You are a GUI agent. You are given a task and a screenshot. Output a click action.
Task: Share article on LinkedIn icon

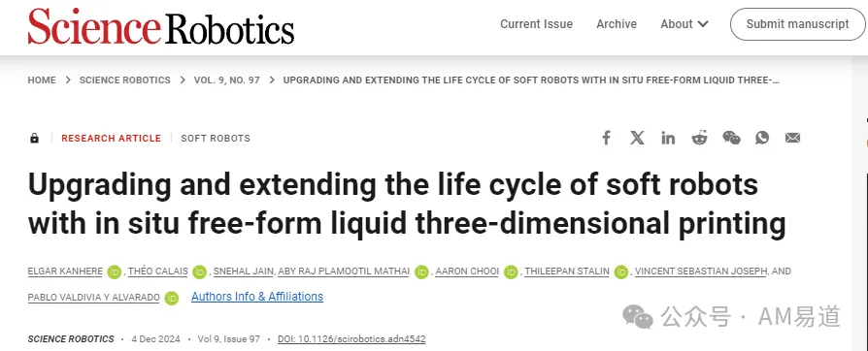(x=668, y=138)
